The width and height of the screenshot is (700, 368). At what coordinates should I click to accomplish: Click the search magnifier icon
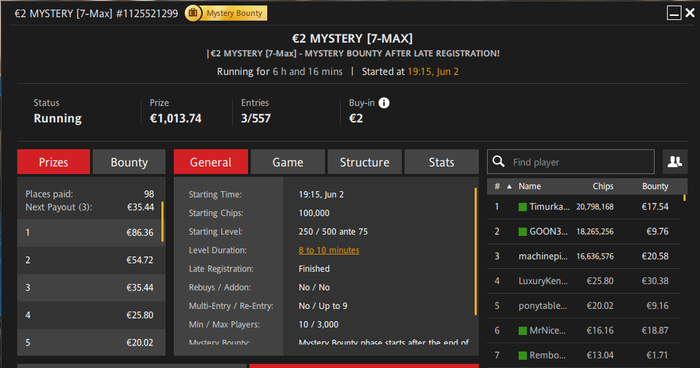point(498,161)
